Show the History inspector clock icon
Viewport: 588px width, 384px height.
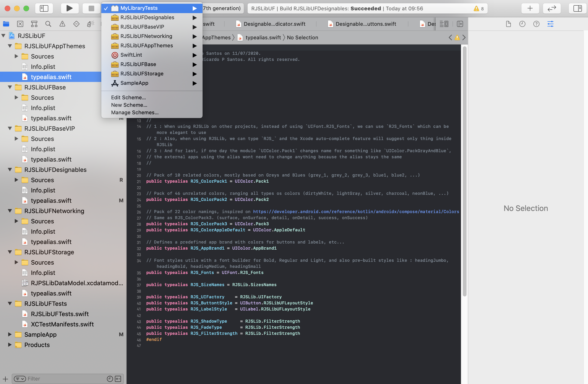[x=522, y=24]
